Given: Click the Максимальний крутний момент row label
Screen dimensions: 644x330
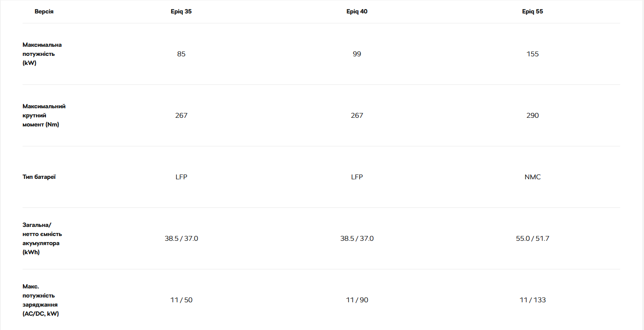Looking at the screenshot, I should pos(44,116).
